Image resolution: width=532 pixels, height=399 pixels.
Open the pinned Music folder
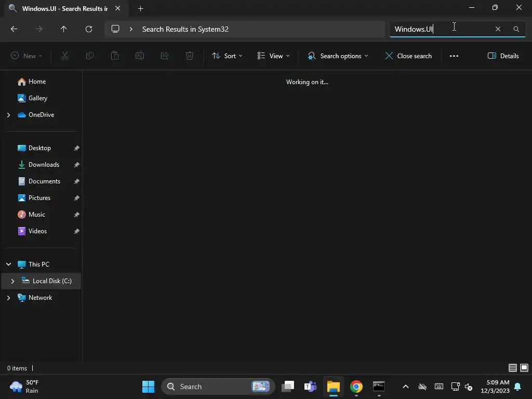pos(37,215)
